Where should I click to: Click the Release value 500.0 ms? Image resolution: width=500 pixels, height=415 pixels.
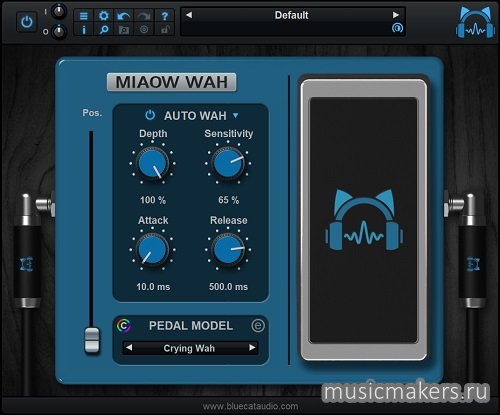click(x=229, y=287)
